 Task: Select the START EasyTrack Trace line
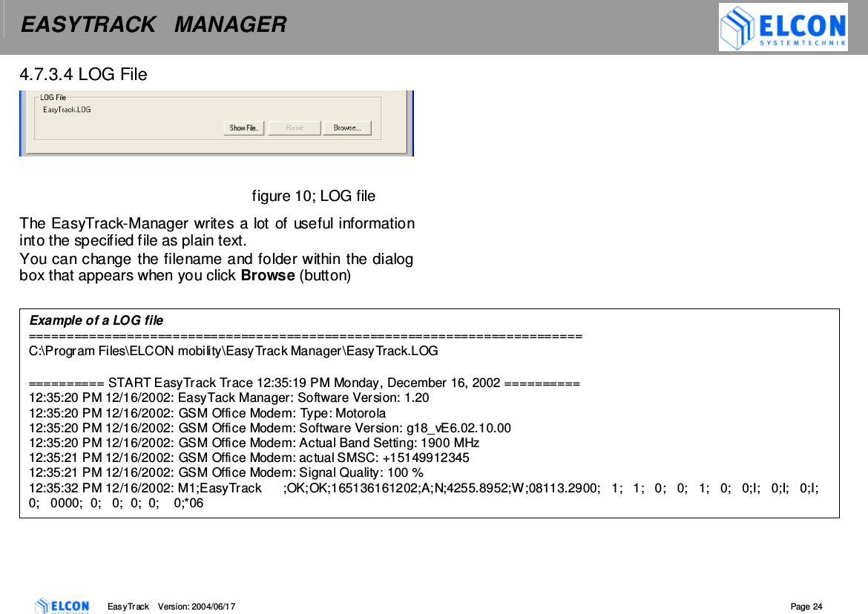click(x=303, y=383)
